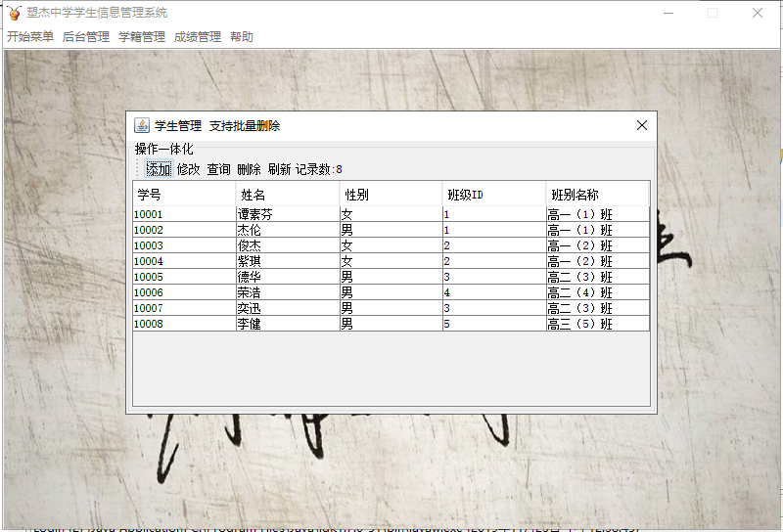Click gender cell in row 10001
This screenshot has height=532, width=783.
point(391,214)
